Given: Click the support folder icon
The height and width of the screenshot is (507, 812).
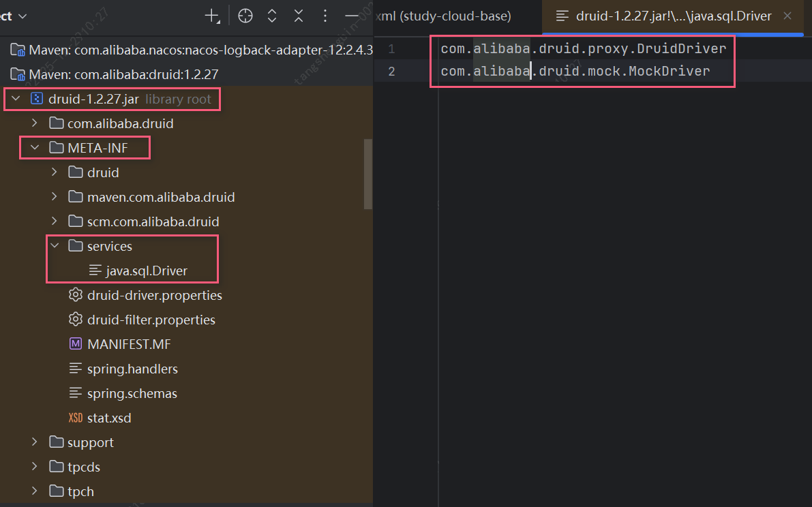Looking at the screenshot, I should (57, 442).
